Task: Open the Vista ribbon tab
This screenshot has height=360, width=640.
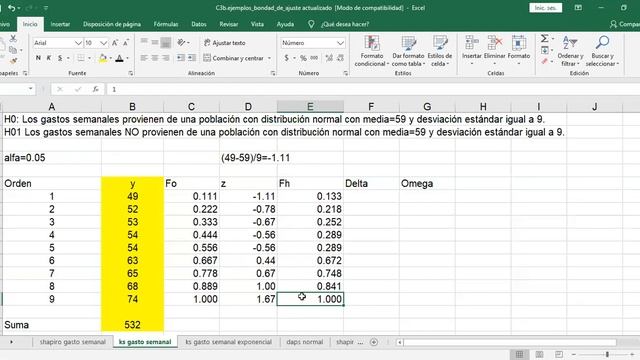Action: click(257, 24)
